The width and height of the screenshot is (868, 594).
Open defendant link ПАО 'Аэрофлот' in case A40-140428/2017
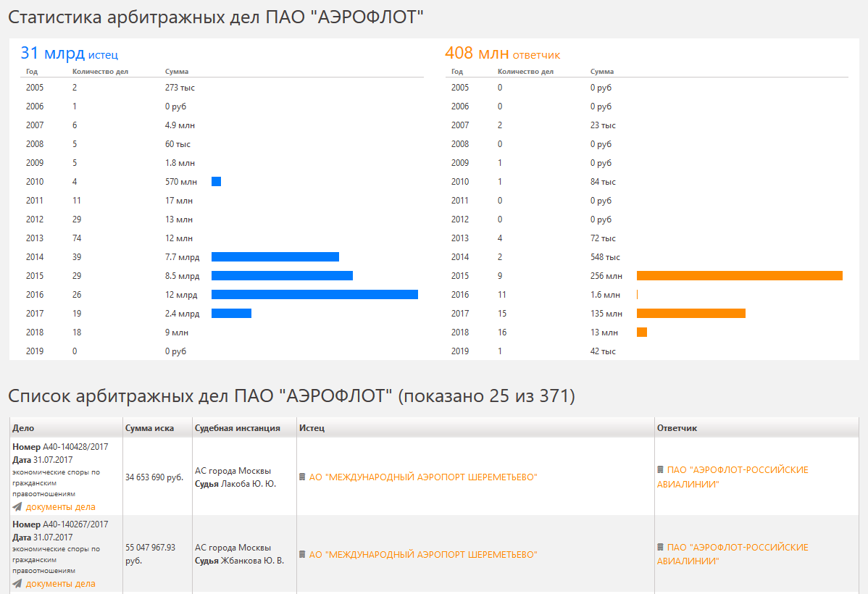[733, 477]
